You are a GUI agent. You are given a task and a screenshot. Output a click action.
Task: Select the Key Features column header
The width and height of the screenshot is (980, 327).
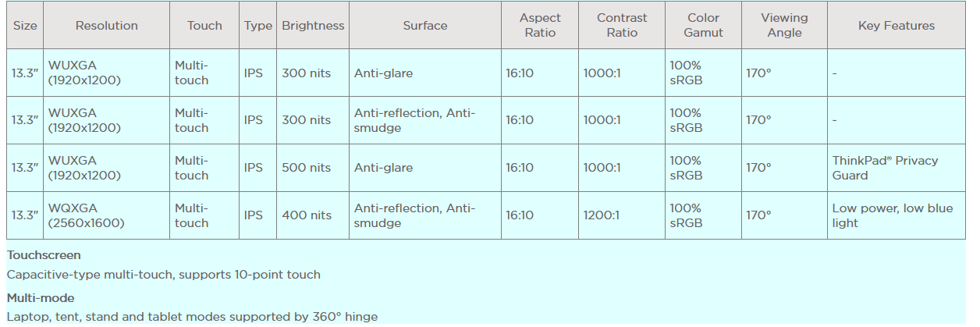click(896, 26)
